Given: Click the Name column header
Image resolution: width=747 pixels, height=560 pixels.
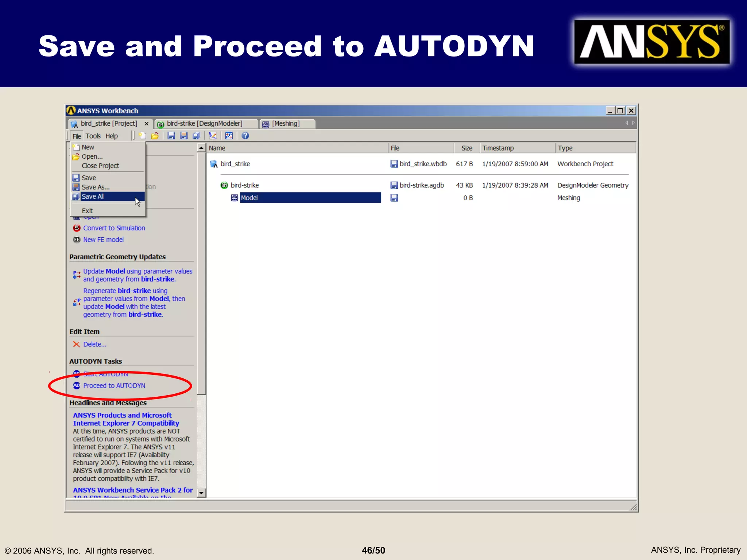Looking at the screenshot, I should pos(297,148).
